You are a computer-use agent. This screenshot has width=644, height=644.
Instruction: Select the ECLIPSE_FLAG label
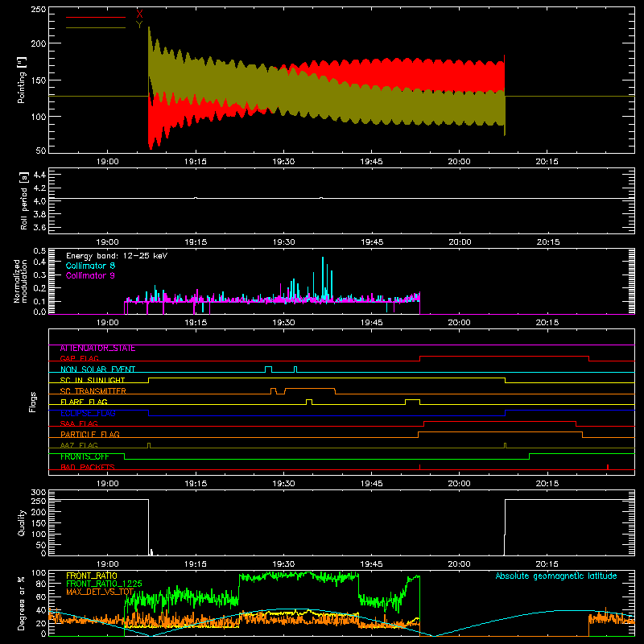pyautogui.click(x=88, y=413)
